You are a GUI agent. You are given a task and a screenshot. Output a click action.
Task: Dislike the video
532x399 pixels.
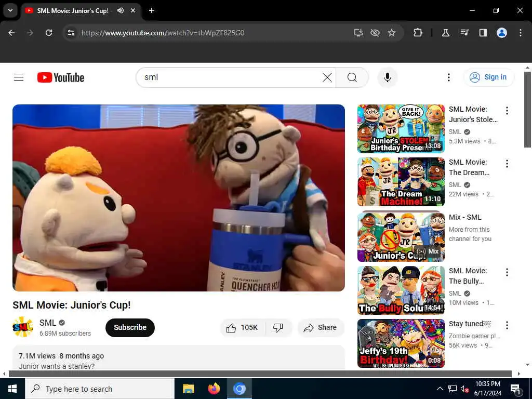pyautogui.click(x=278, y=327)
